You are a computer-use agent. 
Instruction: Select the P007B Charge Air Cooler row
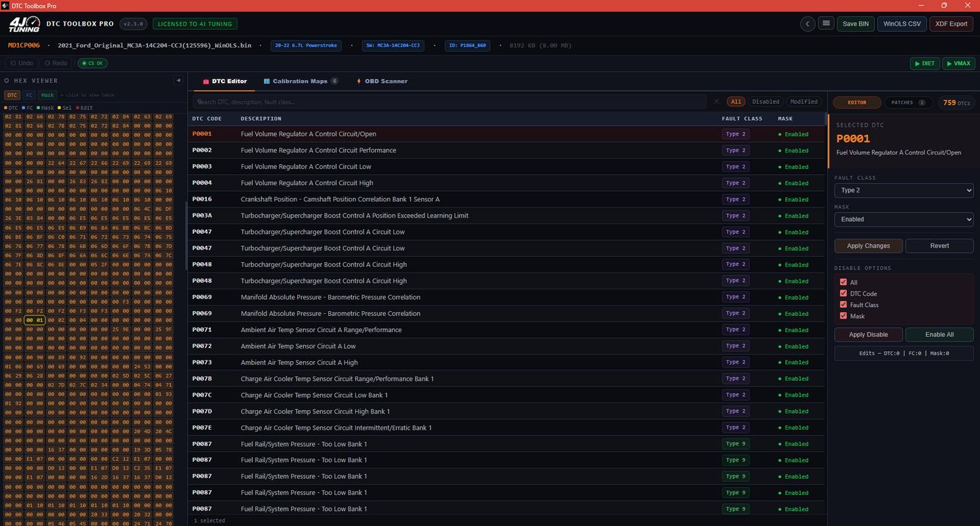[x=506, y=379]
